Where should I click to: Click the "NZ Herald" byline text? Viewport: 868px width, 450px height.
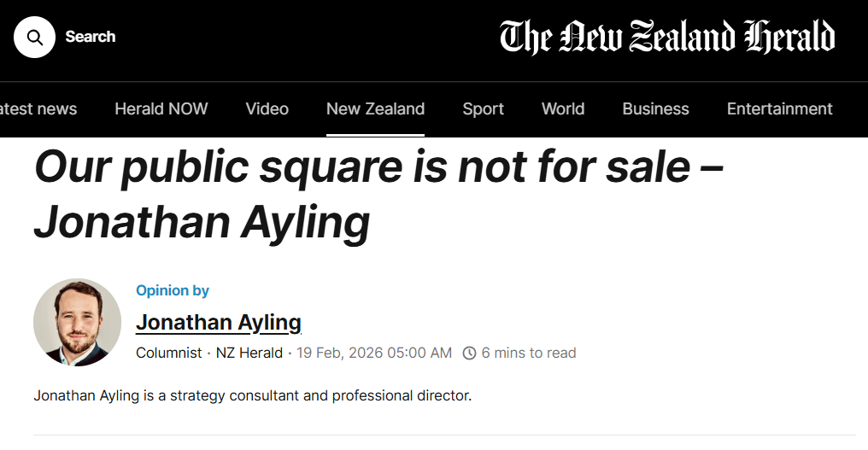pyautogui.click(x=249, y=353)
